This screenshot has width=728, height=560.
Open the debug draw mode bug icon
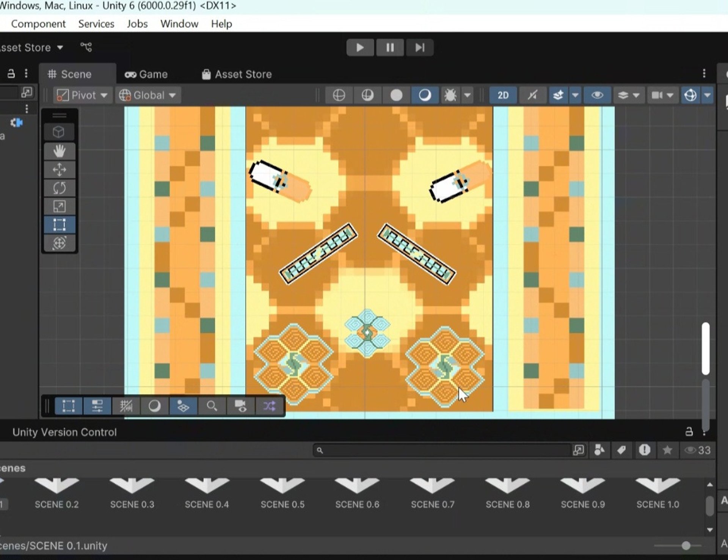click(450, 95)
